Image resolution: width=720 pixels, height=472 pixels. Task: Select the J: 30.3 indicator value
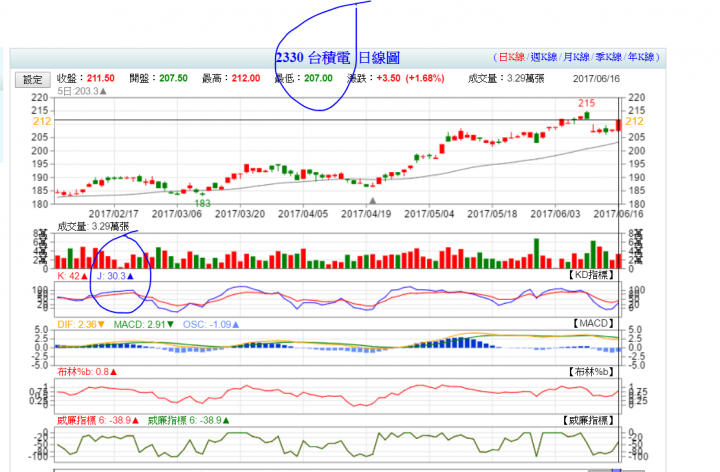(x=115, y=276)
